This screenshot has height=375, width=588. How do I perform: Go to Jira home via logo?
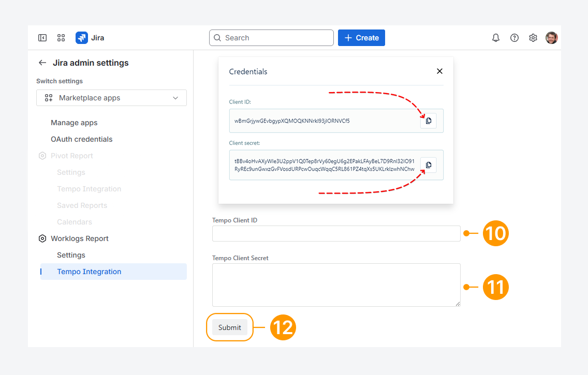pyautogui.click(x=90, y=38)
